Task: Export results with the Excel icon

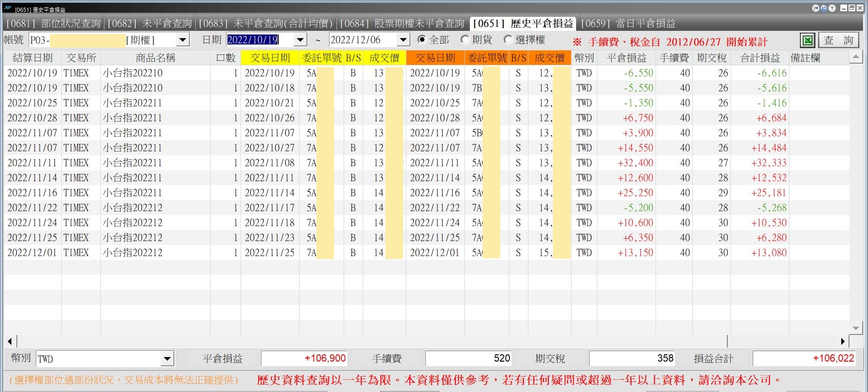Action: [807, 40]
